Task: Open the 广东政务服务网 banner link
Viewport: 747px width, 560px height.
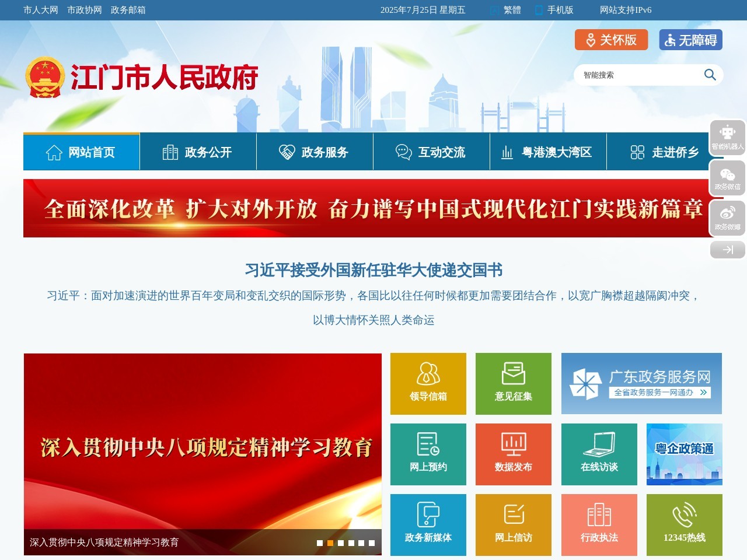Action: click(641, 383)
